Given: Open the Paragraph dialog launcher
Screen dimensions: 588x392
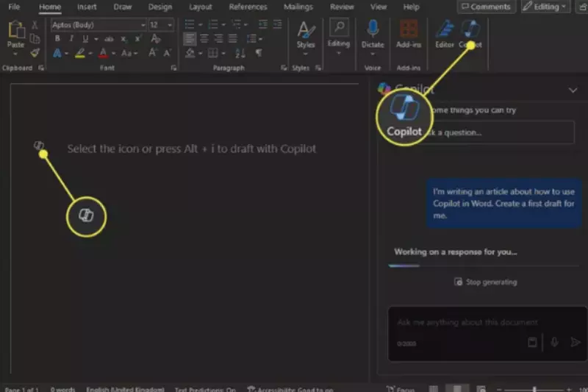Looking at the screenshot, I should tap(284, 68).
